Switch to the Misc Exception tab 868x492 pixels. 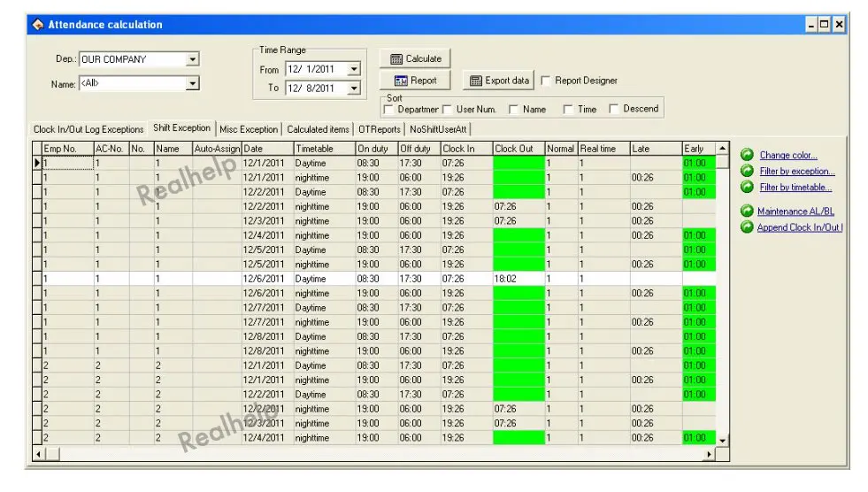coord(249,129)
